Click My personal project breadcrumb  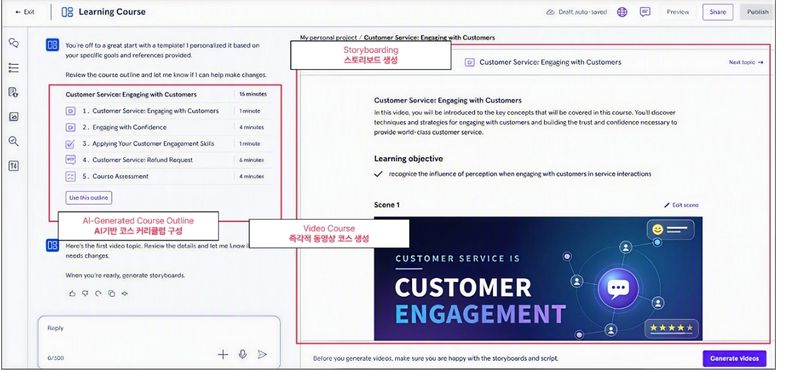(x=329, y=38)
